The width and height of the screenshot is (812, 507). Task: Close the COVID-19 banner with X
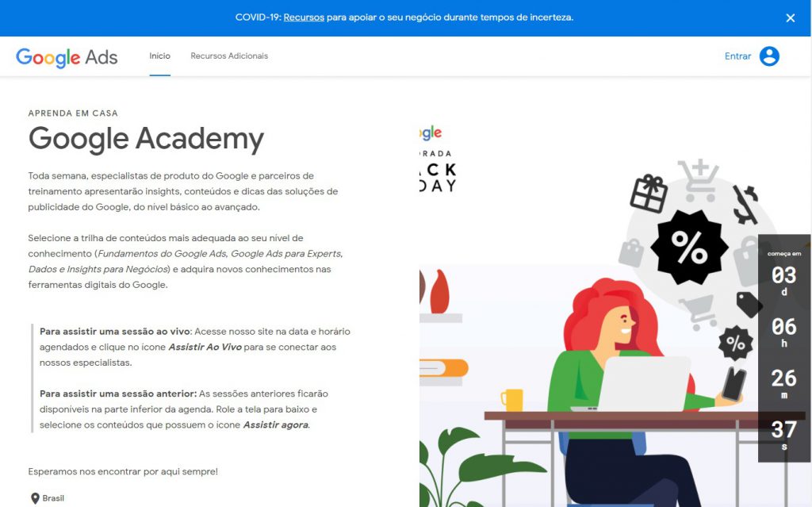791,18
